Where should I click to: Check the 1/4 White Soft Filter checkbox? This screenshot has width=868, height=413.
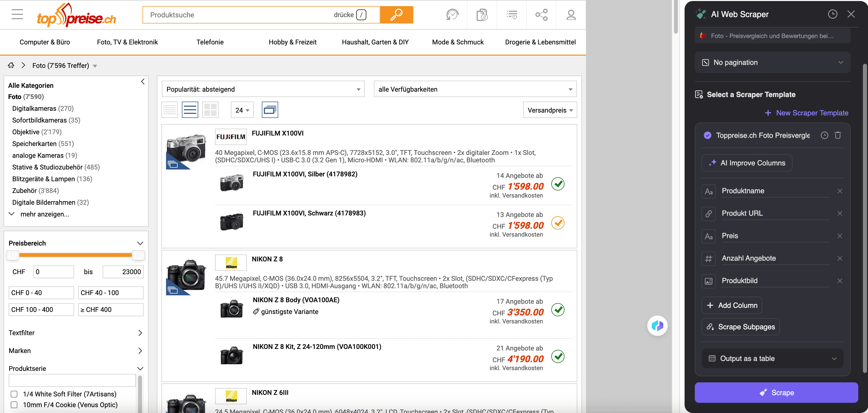14,394
